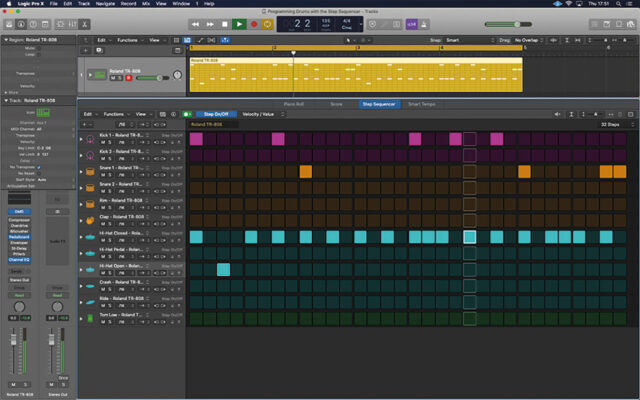
Task: Click the duplicate track icon next to plus
Action: click(99, 50)
